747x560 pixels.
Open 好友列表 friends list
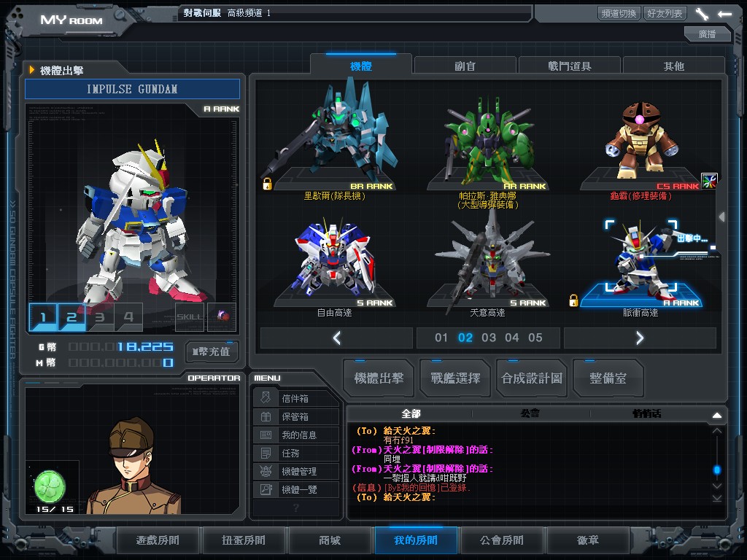coord(665,13)
